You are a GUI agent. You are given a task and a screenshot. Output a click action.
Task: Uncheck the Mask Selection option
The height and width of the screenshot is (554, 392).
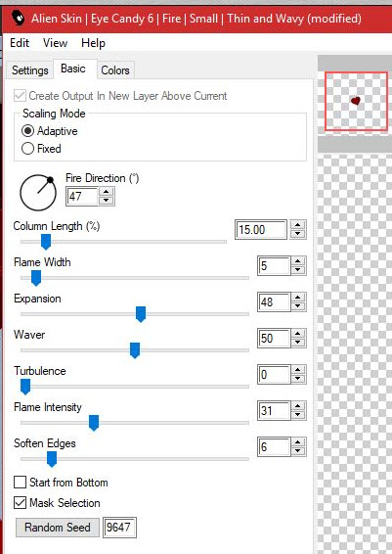pos(20,503)
